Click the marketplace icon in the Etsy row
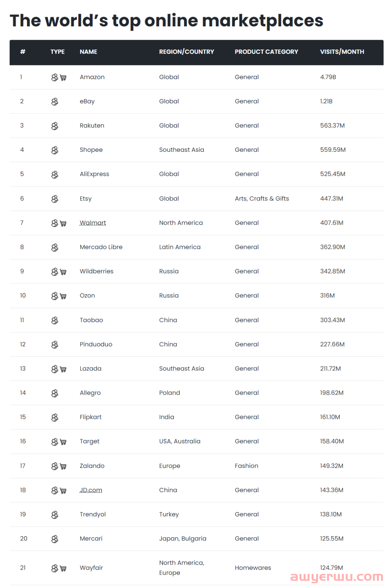This screenshot has height=588, width=390. pyautogui.click(x=55, y=199)
